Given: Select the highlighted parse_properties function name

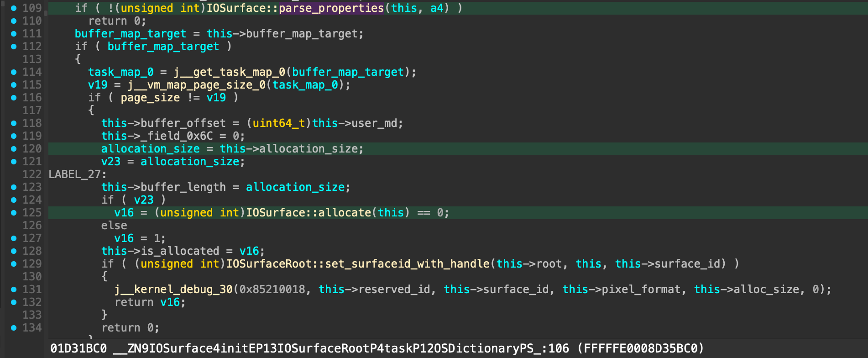Looking at the screenshot, I should pyautogui.click(x=331, y=8).
